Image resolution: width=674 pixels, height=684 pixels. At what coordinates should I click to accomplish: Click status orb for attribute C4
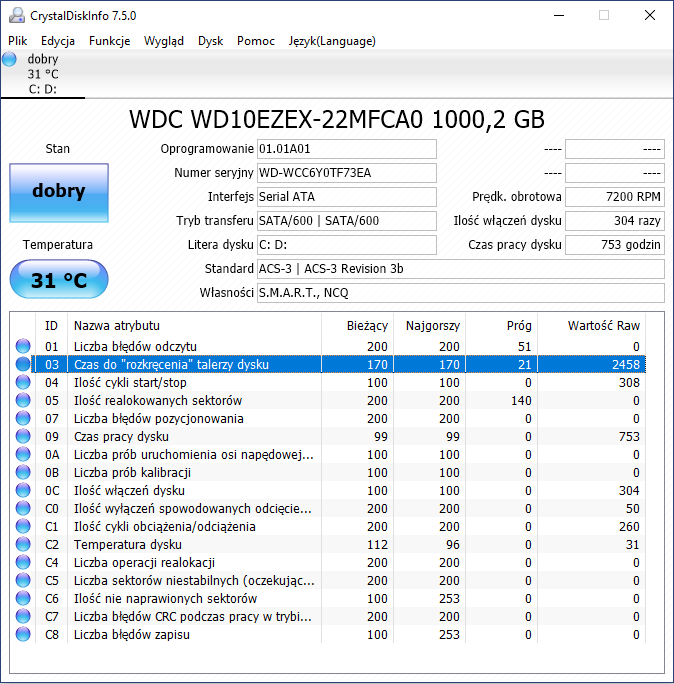tap(23, 562)
